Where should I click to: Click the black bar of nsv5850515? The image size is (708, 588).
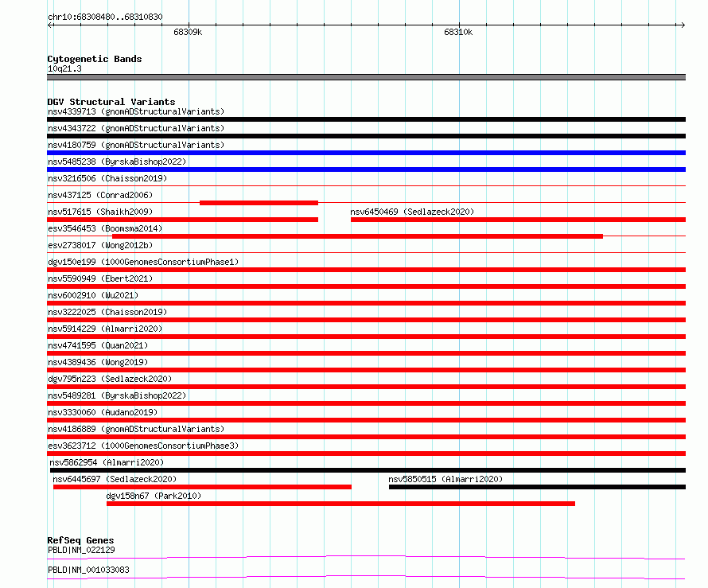(x=537, y=487)
